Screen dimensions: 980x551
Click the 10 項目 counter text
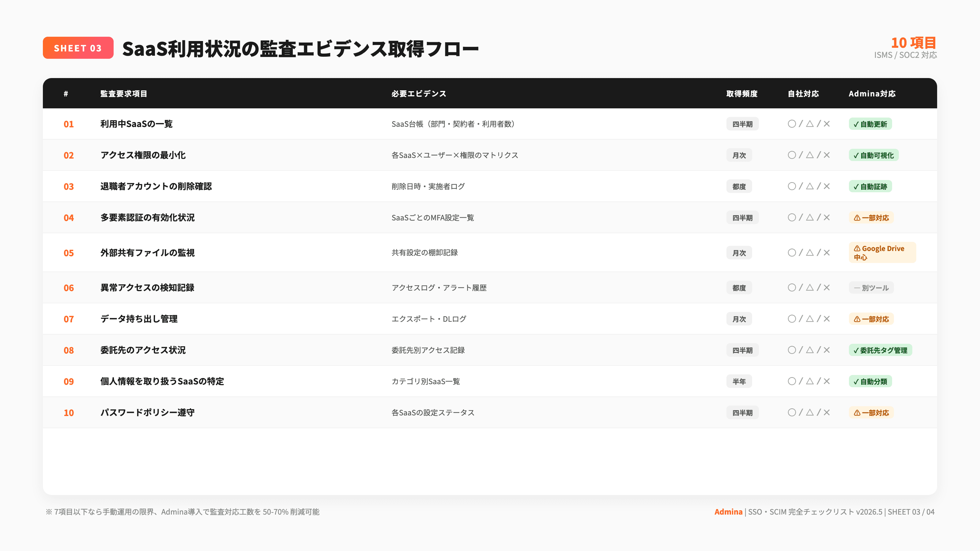click(914, 43)
